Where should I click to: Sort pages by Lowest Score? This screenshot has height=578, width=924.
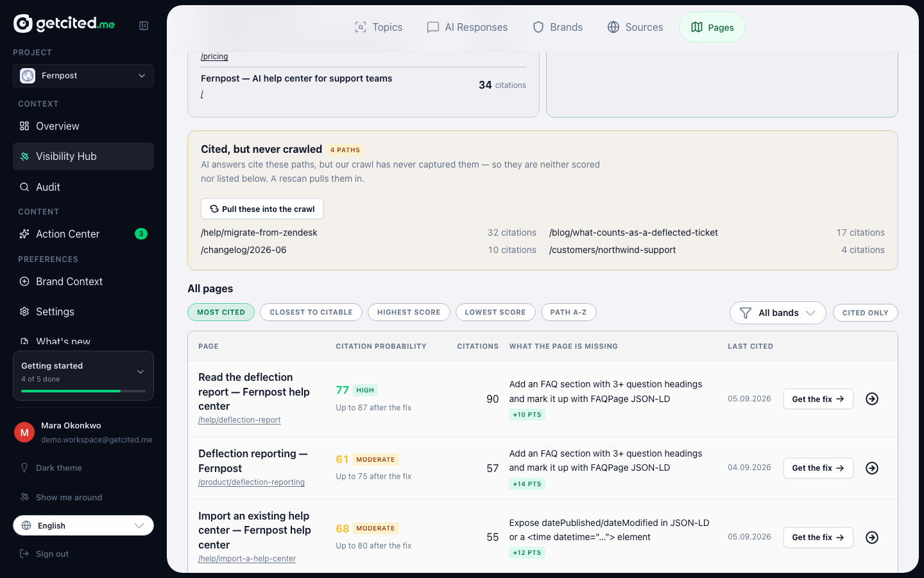coord(495,312)
